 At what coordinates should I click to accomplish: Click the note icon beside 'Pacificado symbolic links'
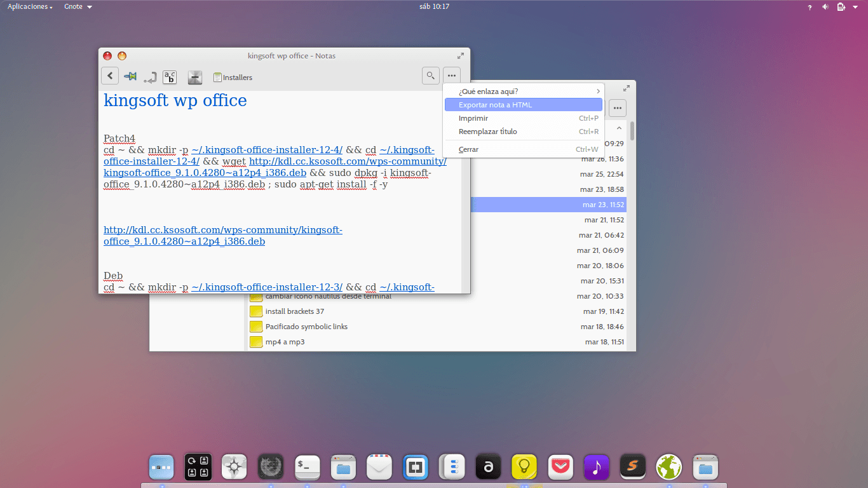(256, 327)
